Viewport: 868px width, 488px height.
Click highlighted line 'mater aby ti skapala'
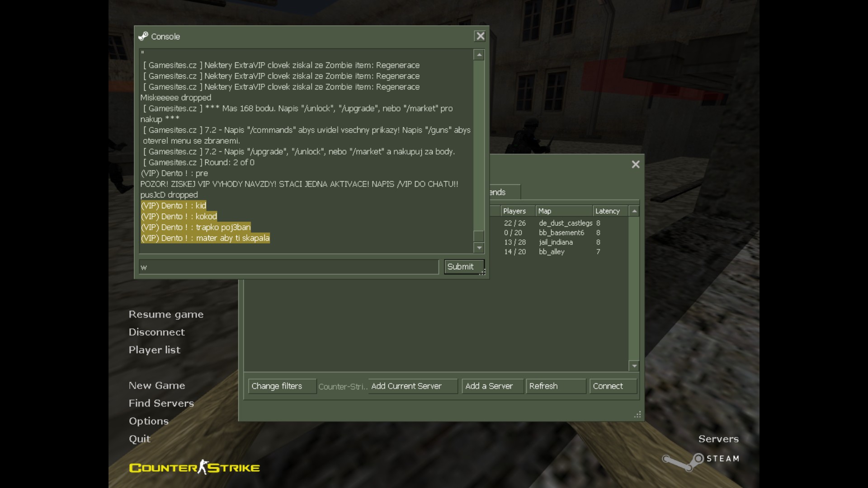(x=205, y=238)
